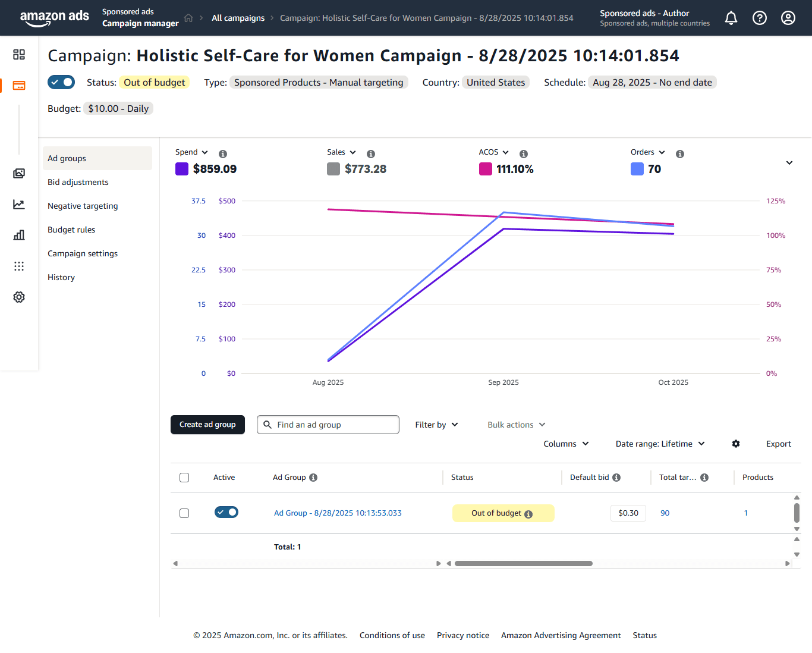Open the line chart insights icon in sidebar
Viewport: 812px width, 653px height.
click(19, 205)
